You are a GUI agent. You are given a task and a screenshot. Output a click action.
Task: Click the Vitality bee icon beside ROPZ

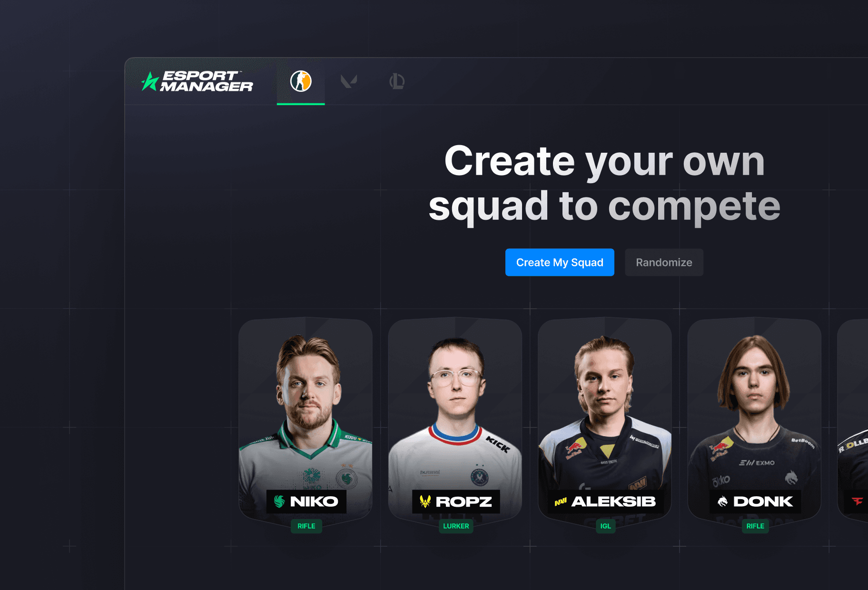[x=425, y=501]
